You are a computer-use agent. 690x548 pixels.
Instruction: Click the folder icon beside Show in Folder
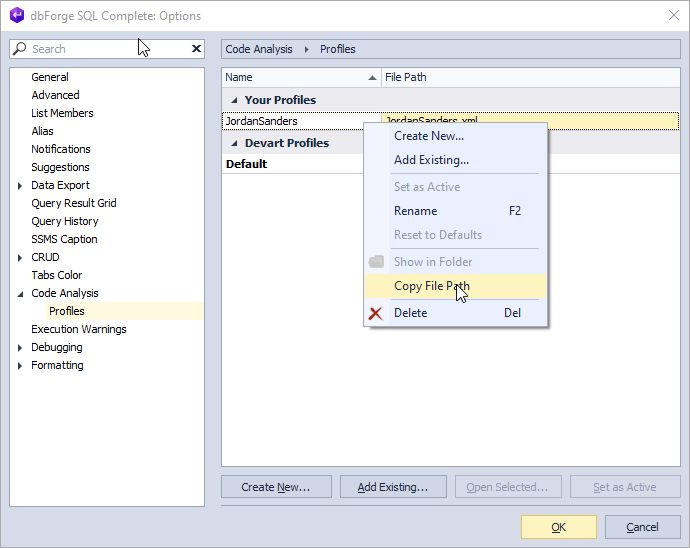tap(376, 261)
